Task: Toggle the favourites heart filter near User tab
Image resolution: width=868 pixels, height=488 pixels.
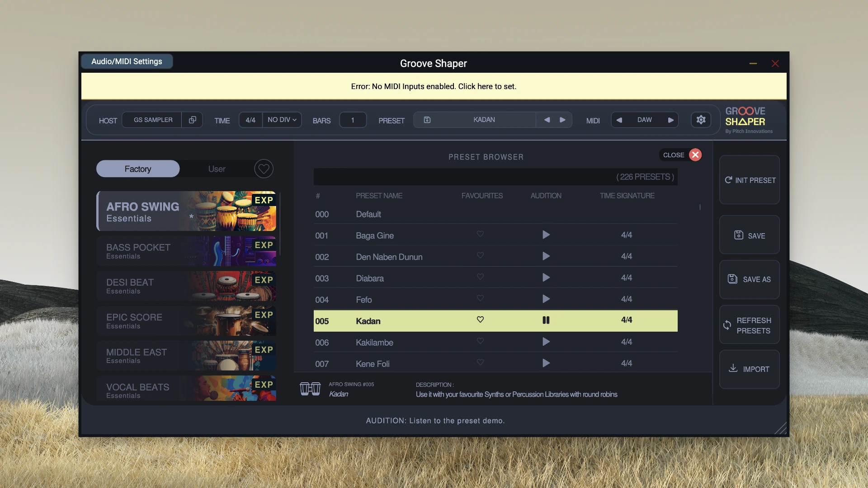Action: tap(264, 169)
